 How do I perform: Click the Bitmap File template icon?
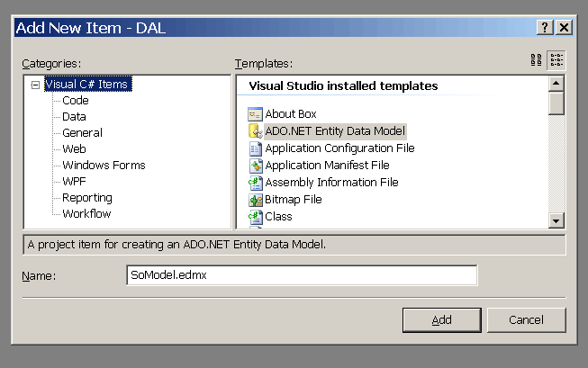(255, 200)
